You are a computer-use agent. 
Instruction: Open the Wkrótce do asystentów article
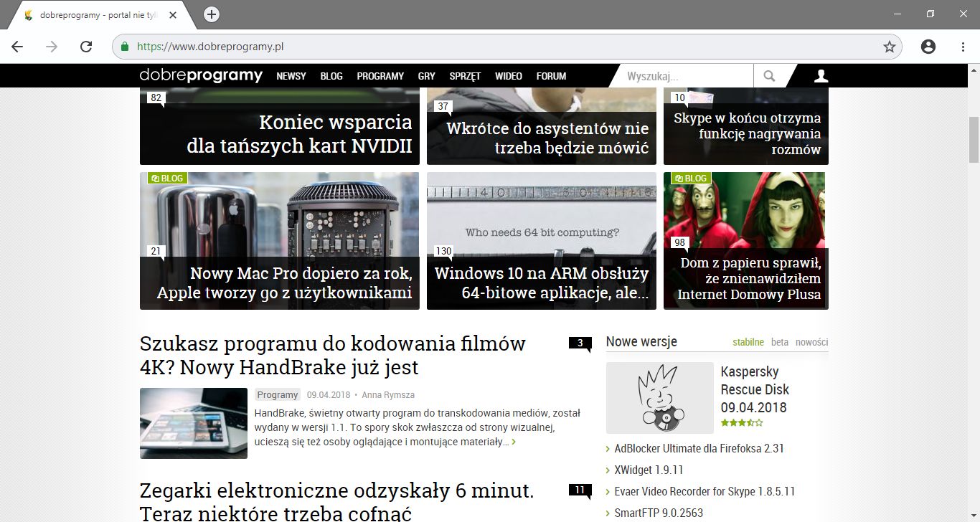tap(547, 138)
